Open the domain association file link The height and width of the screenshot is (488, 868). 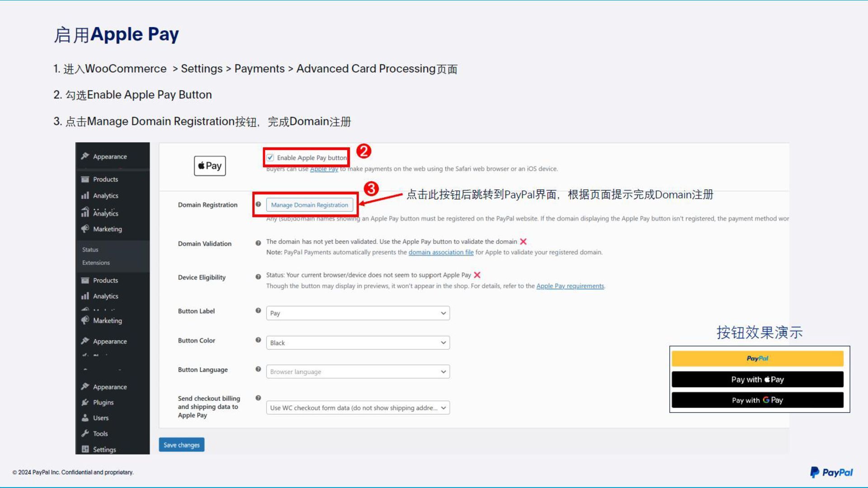pyautogui.click(x=441, y=252)
